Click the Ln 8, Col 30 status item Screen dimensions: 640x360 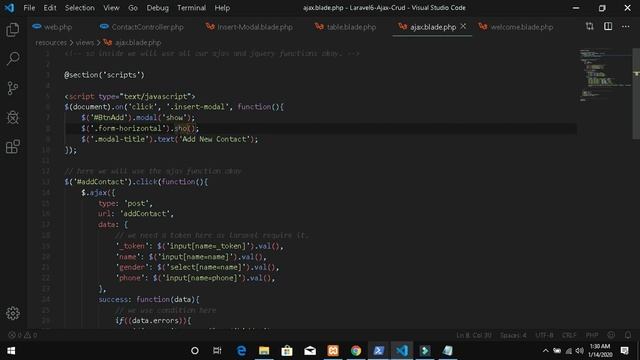474,335
